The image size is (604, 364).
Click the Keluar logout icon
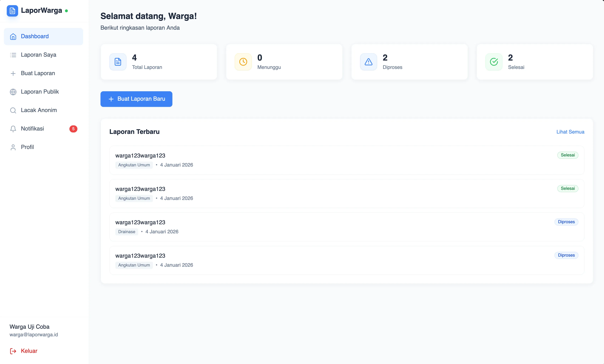[13, 351]
